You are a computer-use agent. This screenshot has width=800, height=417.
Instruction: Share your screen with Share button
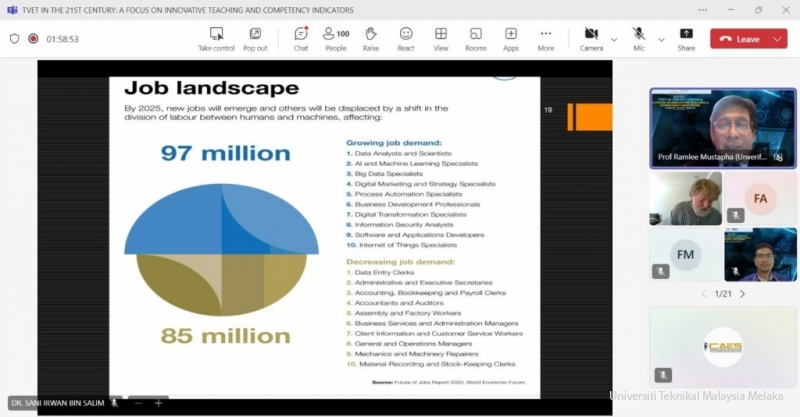686,38
